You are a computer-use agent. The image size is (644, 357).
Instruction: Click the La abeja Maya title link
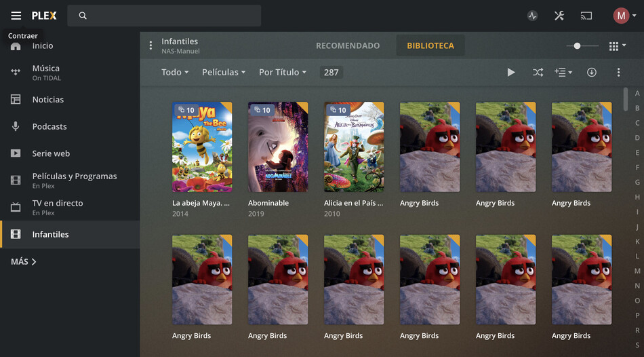(201, 203)
